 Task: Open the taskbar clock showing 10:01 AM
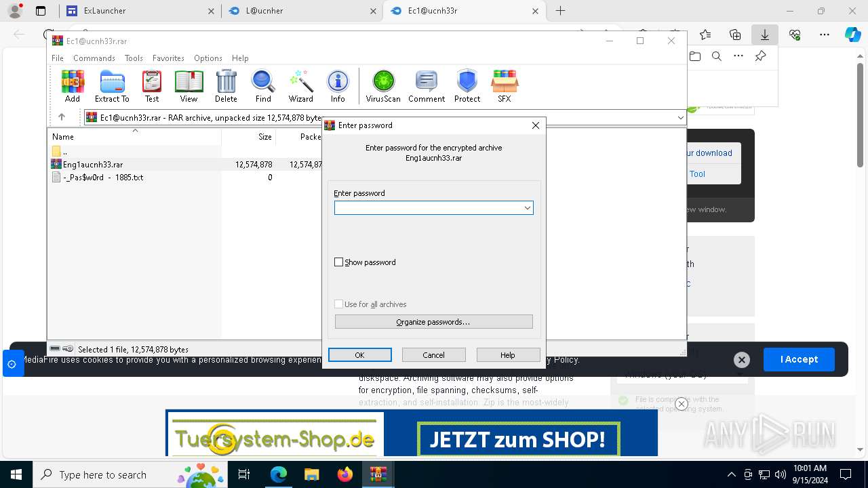[810, 474]
